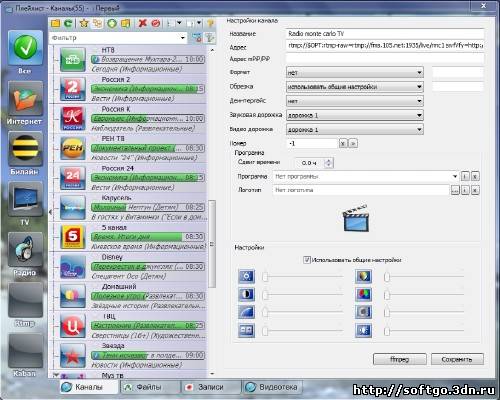This screenshot has height=400, width=500.
Task: Switch to the Файлы tab
Action: [x=149, y=387]
